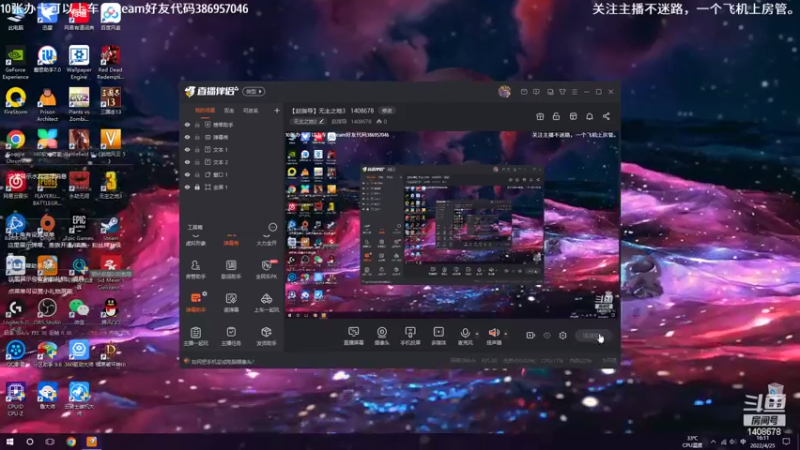Add a 手机投屏 phone casting source
The height and width of the screenshot is (450, 800).
[x=410, y=336]
